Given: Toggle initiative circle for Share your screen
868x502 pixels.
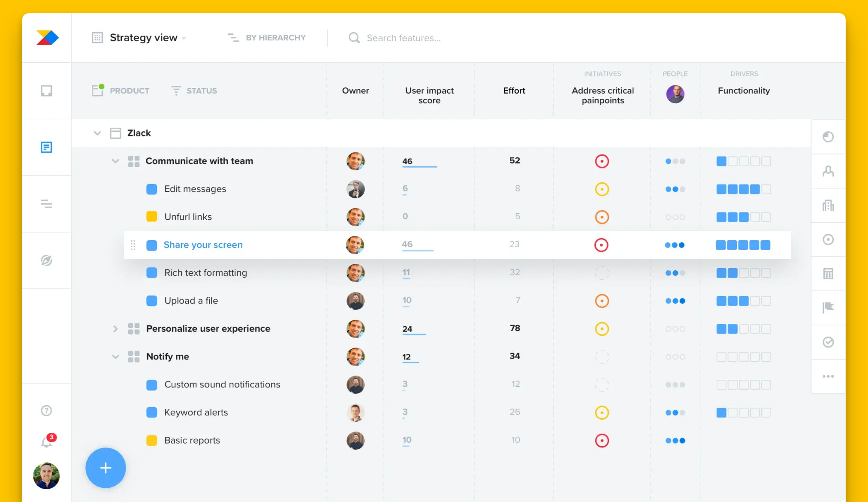Looking at the screenshot, I should (x=601, y=245).
